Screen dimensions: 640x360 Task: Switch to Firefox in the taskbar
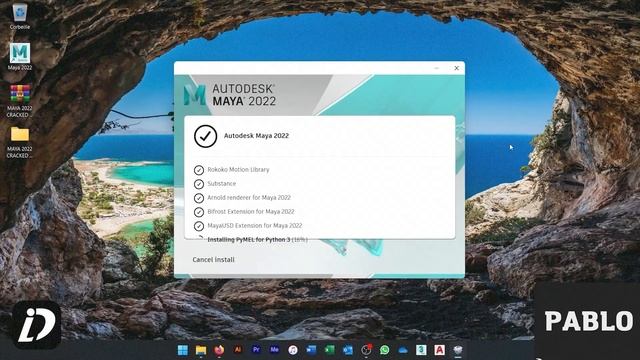click(219, 350)
